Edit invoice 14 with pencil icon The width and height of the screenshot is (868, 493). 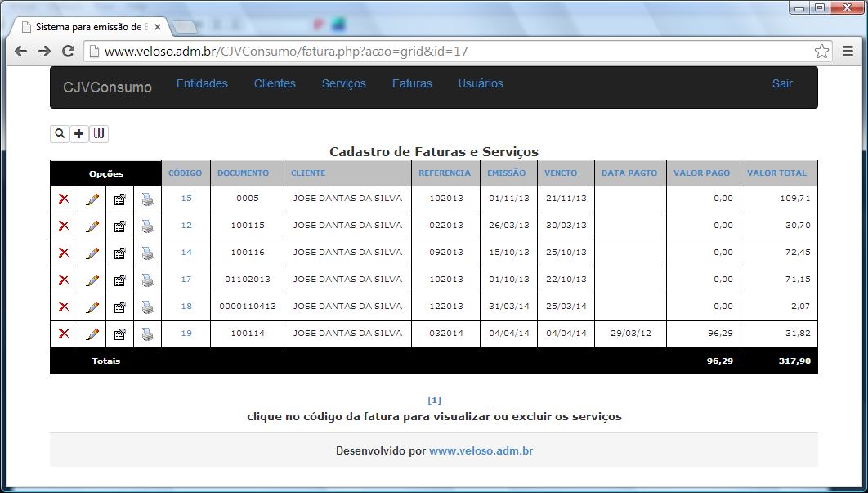coord(92,253)
